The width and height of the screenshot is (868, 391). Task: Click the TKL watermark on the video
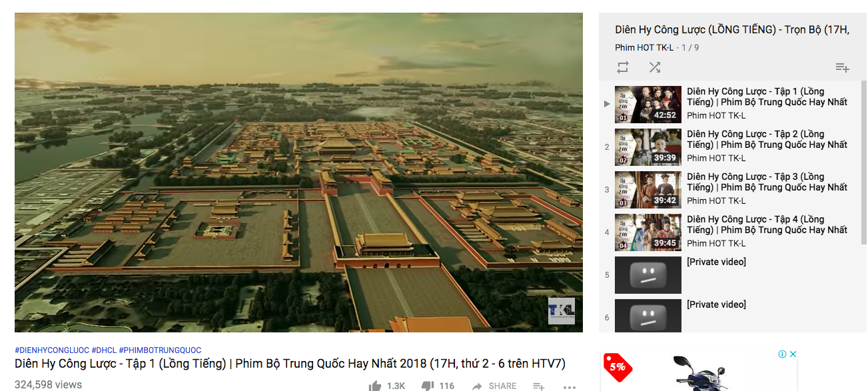(561, 311)
